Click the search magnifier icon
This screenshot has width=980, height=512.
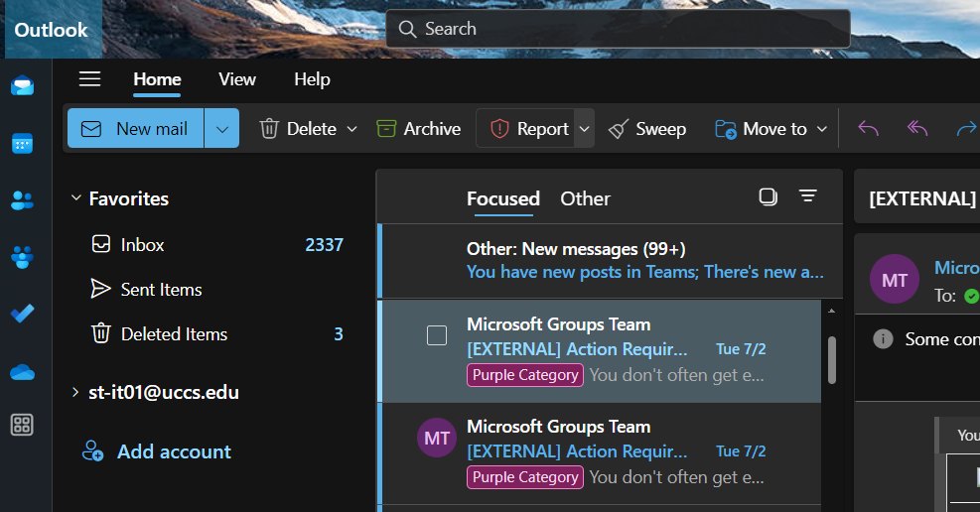pos(407,29)
